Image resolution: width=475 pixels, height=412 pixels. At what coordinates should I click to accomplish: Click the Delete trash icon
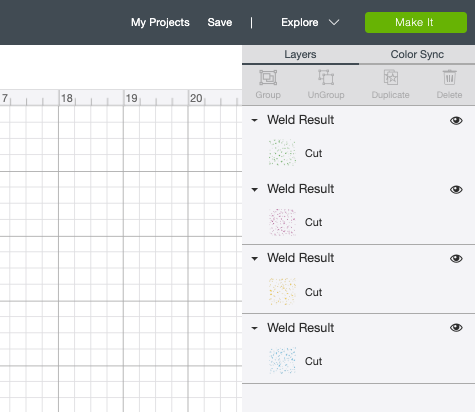coord(449,78)
